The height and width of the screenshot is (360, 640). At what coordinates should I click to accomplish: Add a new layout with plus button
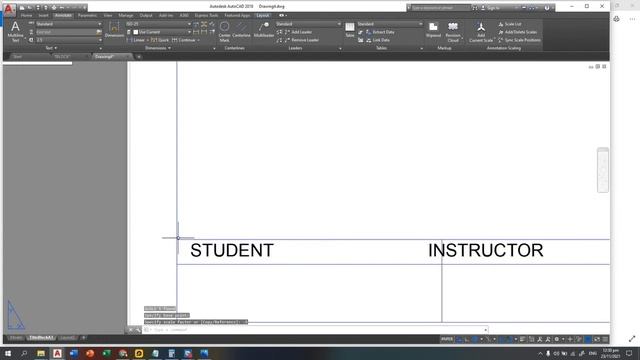point(83,338)
